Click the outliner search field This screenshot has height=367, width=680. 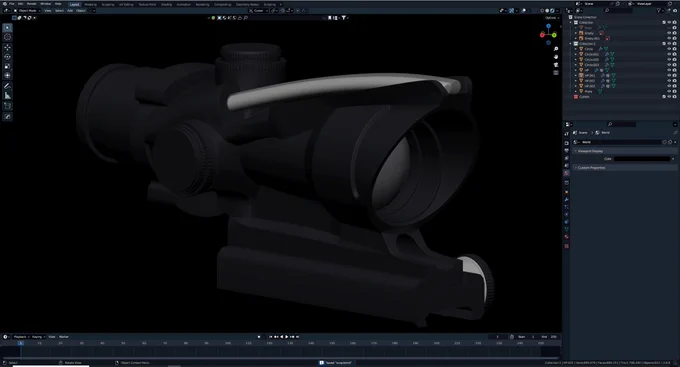pos(619,10)
